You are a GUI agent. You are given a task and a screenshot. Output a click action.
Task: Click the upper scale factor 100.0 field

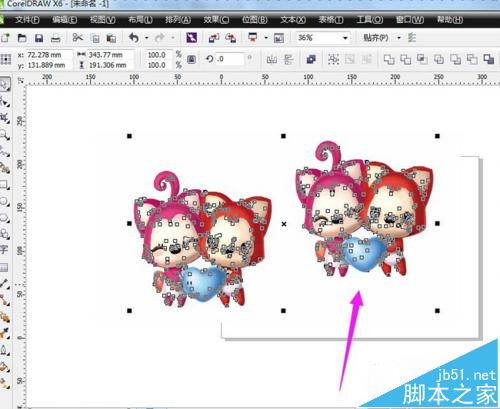(x=159, y=55)
